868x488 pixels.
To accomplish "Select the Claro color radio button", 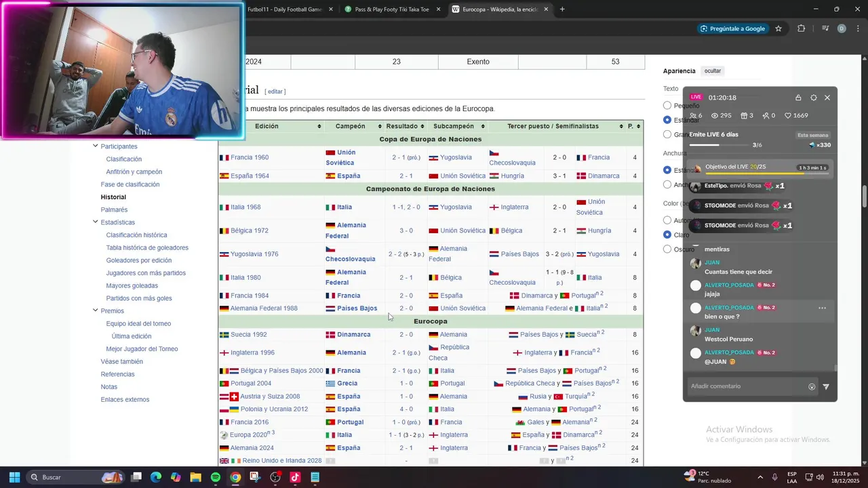I will tap(667, 235).
